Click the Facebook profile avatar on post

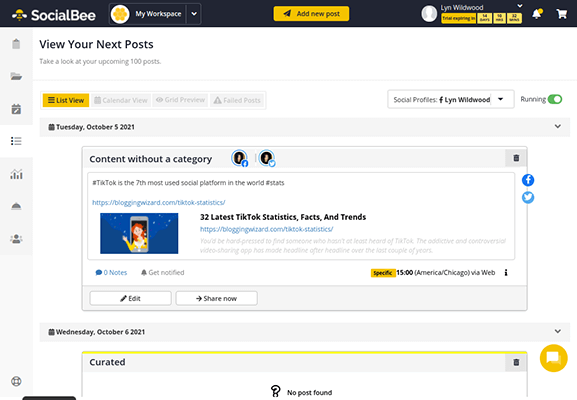tap(240, 158)
